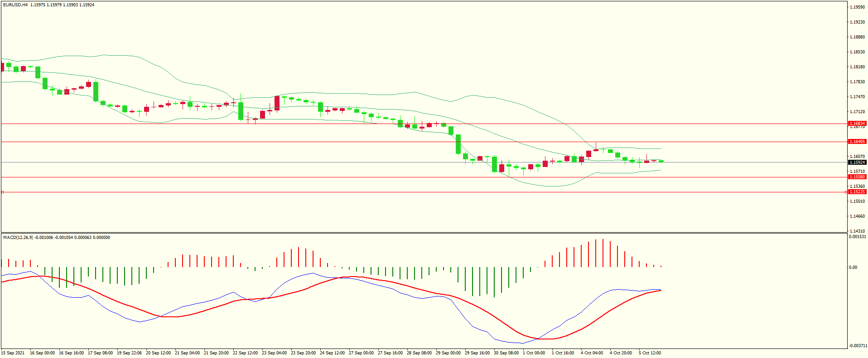This screenshot has height=358, width=868.
Task: Click the left handle of the red 1.15225 line
Action: pyautogui.click(x=2, y=192)
